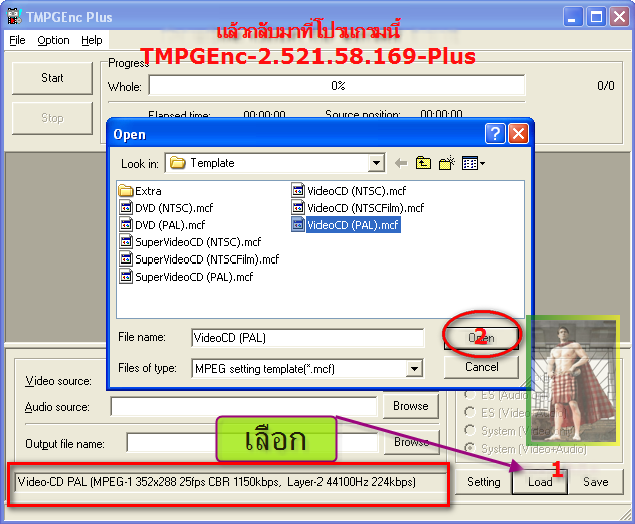
Task: Go up one folder level in the Open dialog
Action: 423,163
